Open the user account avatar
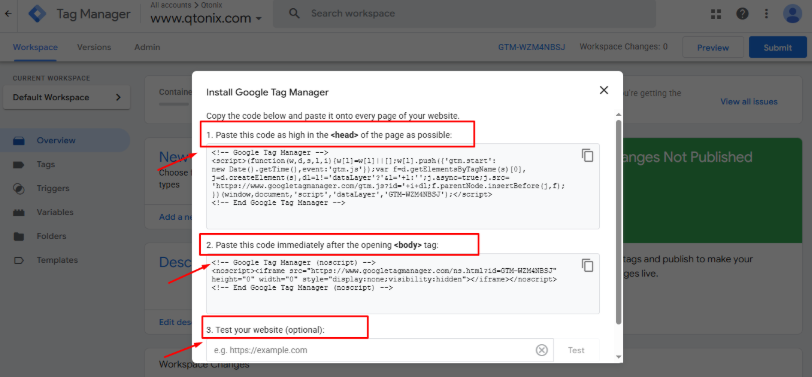The width and height of the screenshot is (812, 377). [x=793, y=14]
